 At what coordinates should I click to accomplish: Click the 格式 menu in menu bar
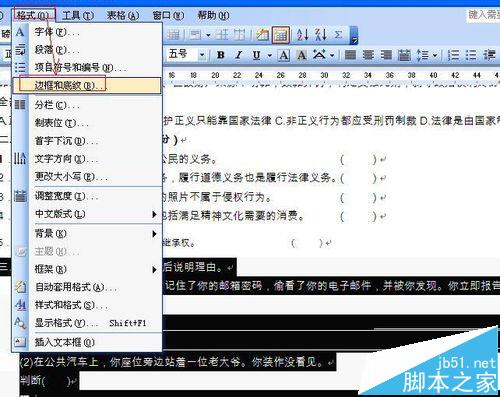(33, 15)
